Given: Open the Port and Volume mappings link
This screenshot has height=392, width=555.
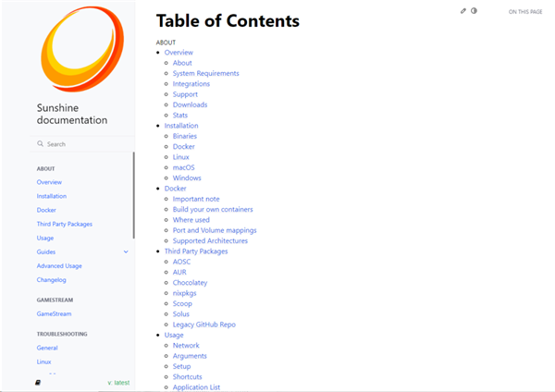Looking at the screenshot, I should pos(214,230).
